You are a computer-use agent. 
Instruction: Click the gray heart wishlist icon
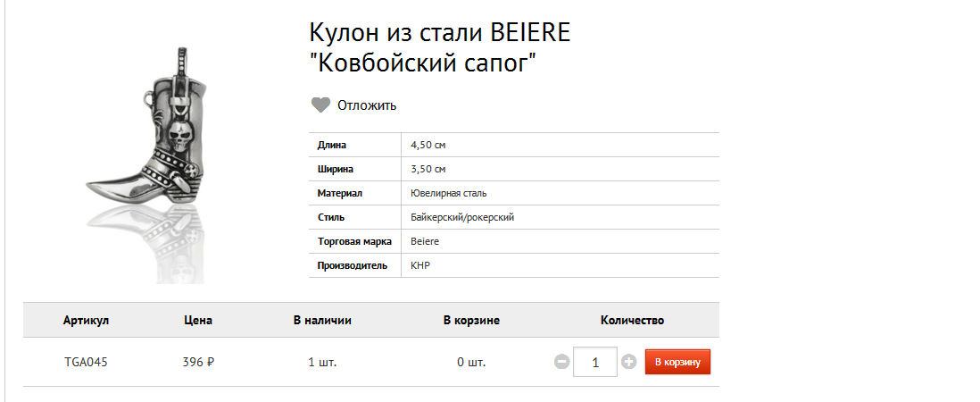pos(320,105)
